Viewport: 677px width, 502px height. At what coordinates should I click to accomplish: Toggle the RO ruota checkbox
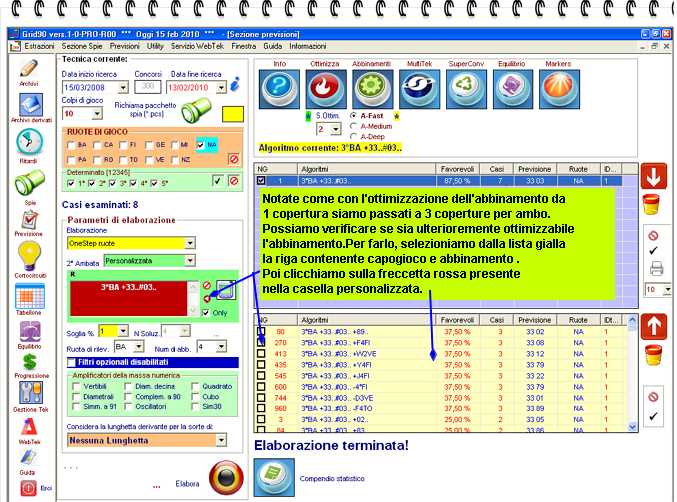click(97, 160)
